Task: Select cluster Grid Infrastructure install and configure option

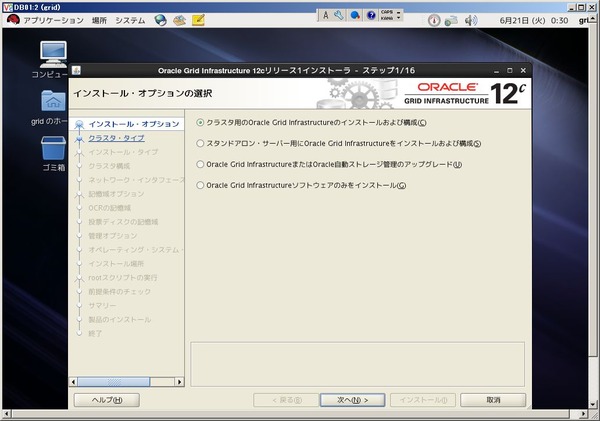Action: tap(200, 122)
